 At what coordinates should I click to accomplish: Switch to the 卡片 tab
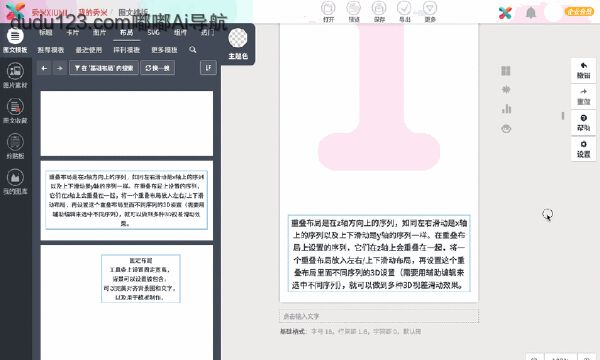[72, 33]
